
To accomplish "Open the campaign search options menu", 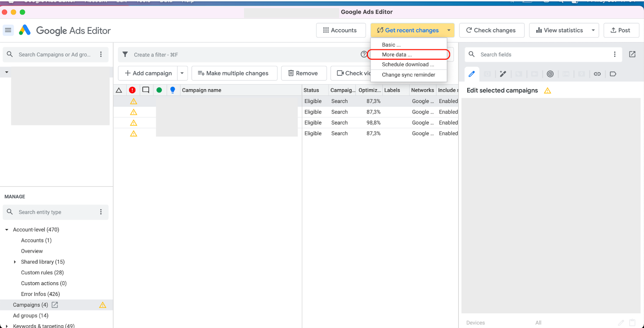I will (x=101, y=54).
